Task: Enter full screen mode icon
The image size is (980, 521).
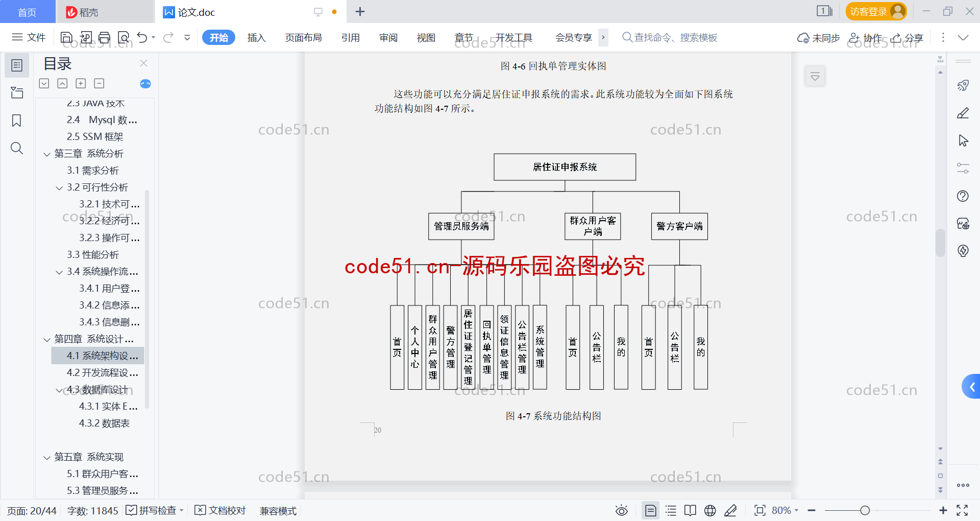Action: [962, 511]
